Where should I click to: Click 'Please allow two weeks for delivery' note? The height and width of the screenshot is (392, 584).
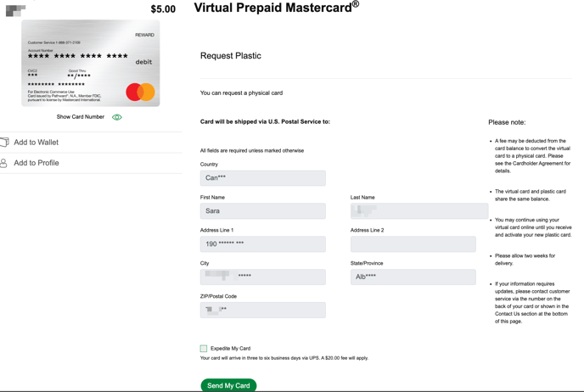pyautogui.click(x=525, y=260)
